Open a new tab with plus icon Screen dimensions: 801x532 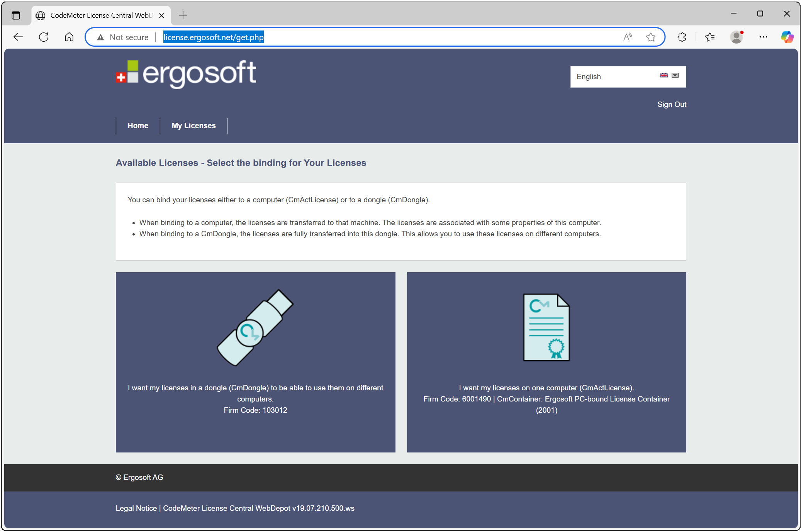coord(183,15)
